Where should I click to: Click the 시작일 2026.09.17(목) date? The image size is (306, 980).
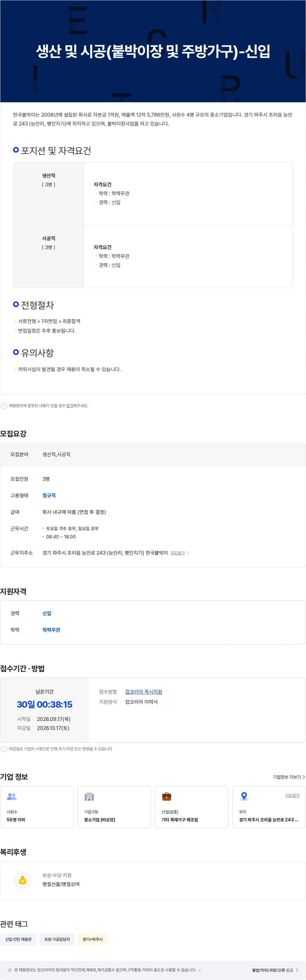tap(54, 719)
